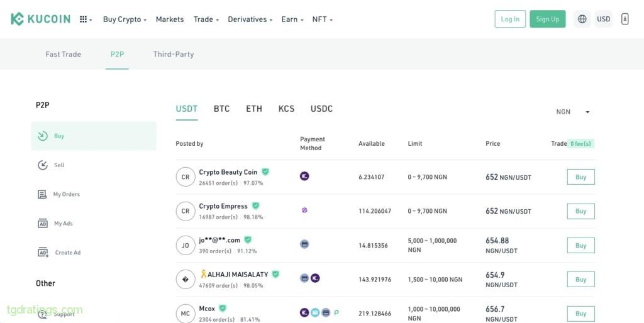The height and width of the screenshot is (323, 644).
Task: Click the Available column header
Action: point(371,144)
